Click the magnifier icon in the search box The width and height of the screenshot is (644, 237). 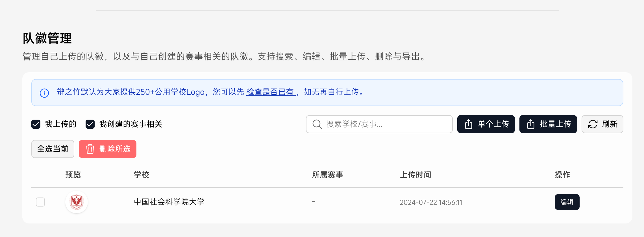317,124
